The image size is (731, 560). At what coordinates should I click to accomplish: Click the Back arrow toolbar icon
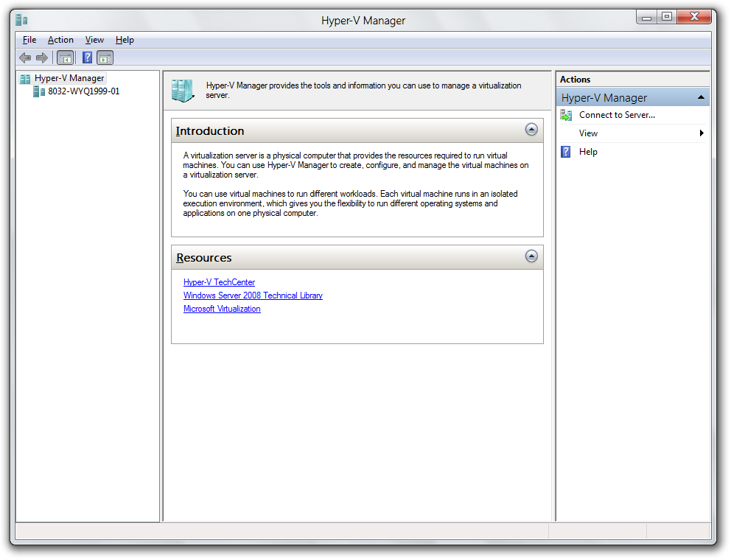[x=25, y=57]
